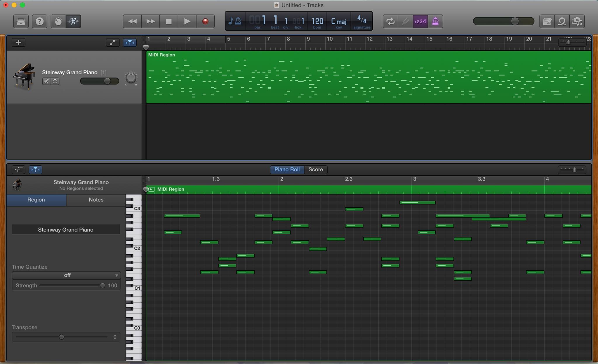The image size is (598, 364).
Task: Toggle Smart Controls knob button
Action: [x=58, y=21]
